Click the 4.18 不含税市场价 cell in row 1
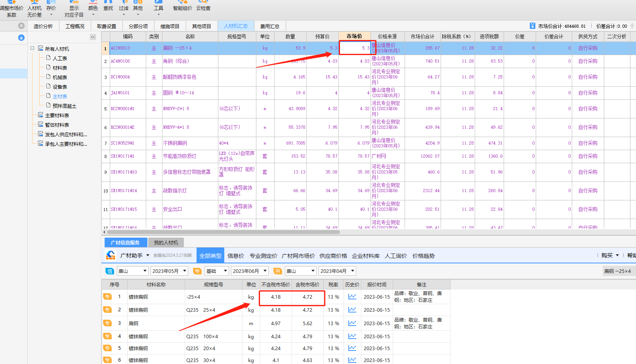 276,297
